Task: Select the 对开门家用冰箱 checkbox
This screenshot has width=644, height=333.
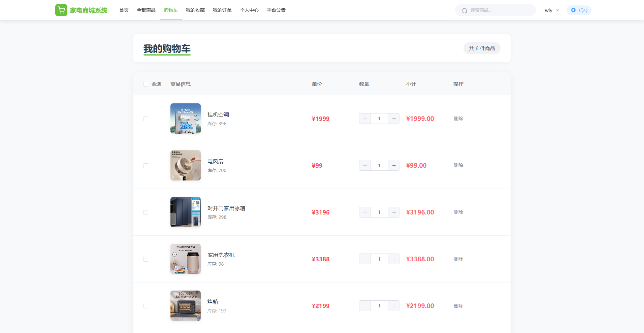Action: click(146, 212)
